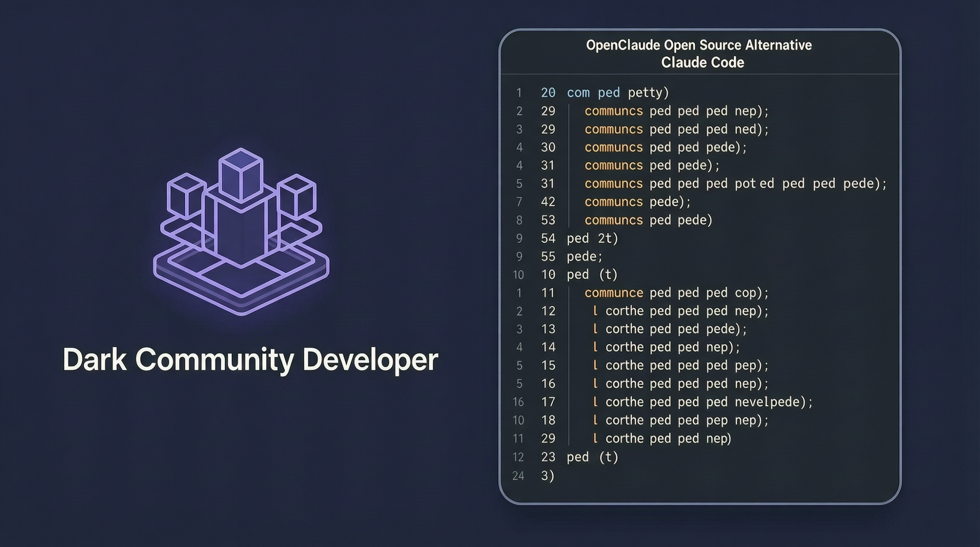This screenshot has width=980, height=547.
Task: Select the line "corthe ped ped pep nep);"
Action: 681,421
